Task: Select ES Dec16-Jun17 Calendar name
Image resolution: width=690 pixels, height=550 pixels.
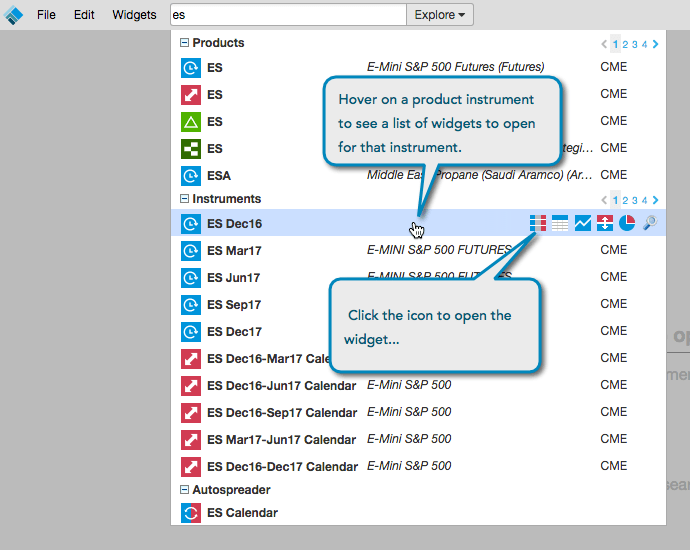Action: pyautogui.click(x=282, y=386)
